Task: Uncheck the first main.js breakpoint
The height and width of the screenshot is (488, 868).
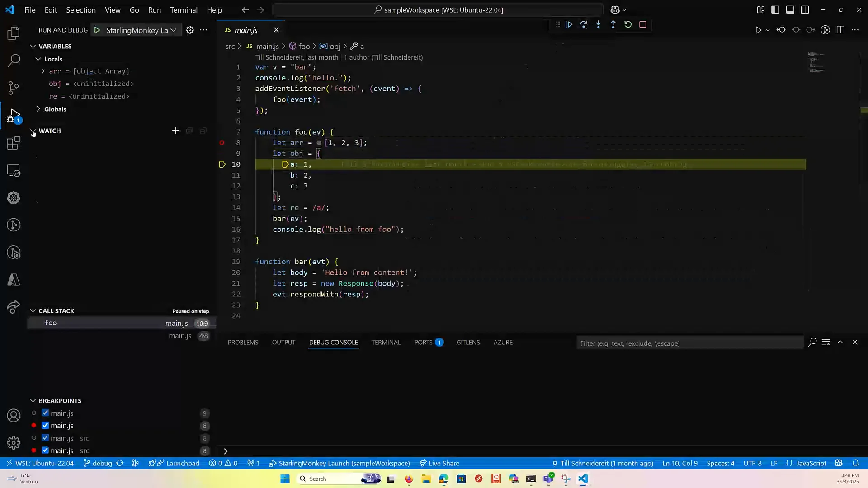Action: 45,413
